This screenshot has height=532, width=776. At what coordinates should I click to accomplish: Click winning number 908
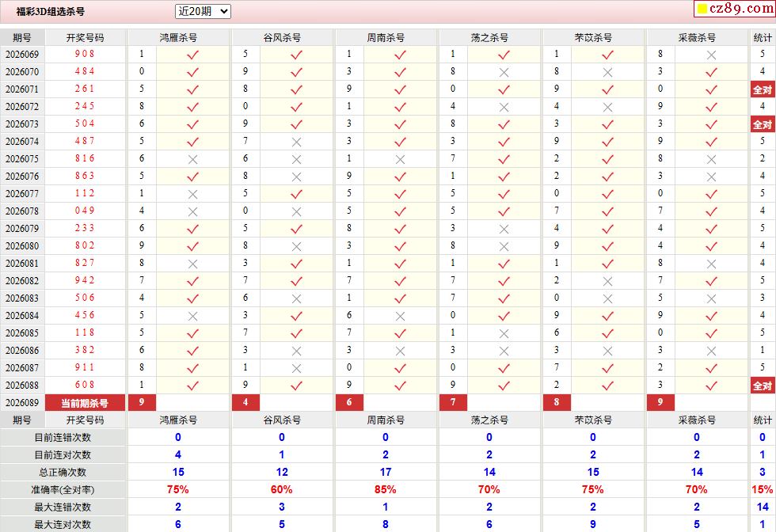click(x=85, y=54)
